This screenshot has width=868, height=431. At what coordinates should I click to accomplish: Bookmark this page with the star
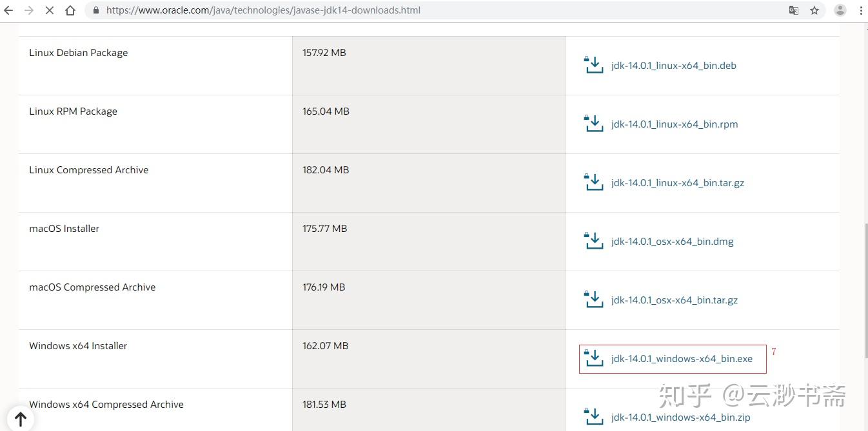point(814,10)
